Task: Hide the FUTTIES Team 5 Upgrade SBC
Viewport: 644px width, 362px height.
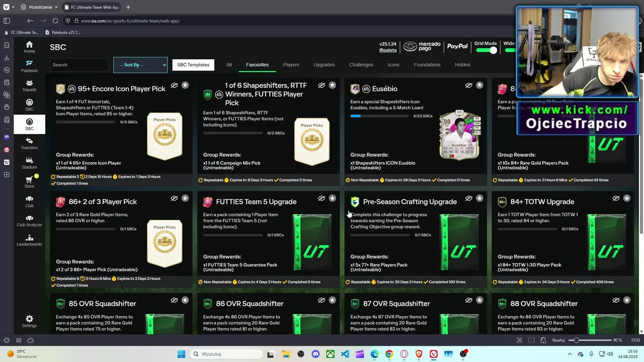Action: [x=321, y=199]
